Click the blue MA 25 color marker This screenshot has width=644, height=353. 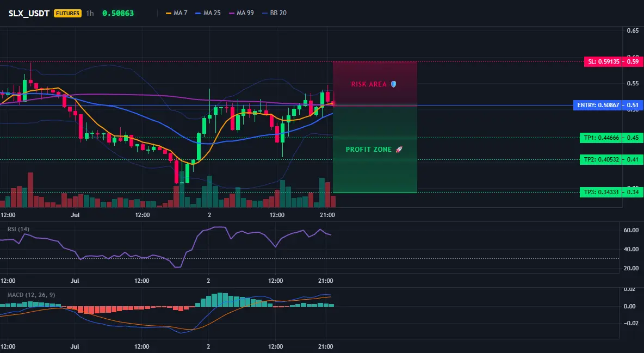198,13
